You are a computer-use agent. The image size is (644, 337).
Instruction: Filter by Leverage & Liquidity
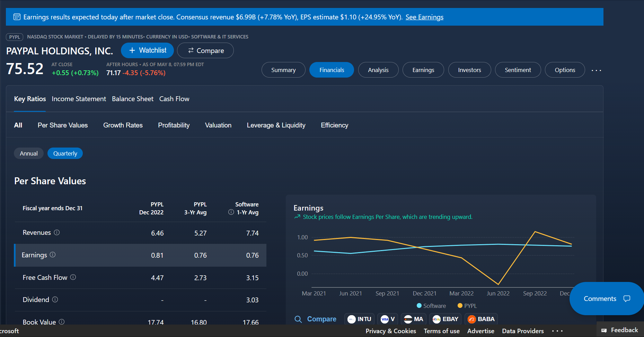pos(276,125)
